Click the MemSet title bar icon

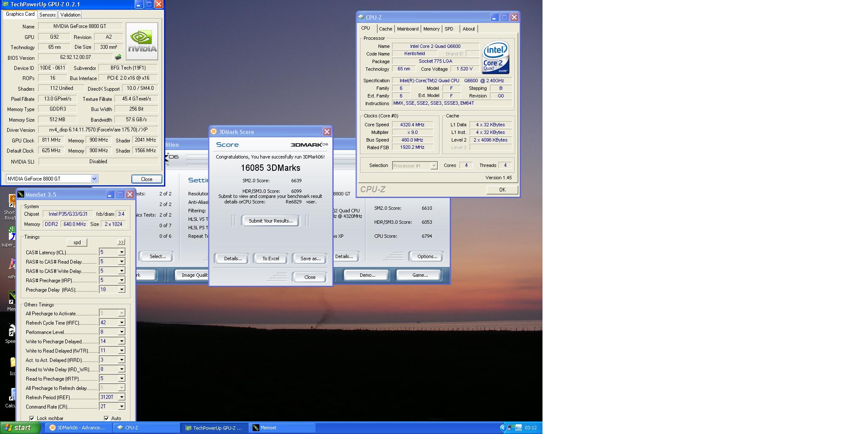pos(21,195)
